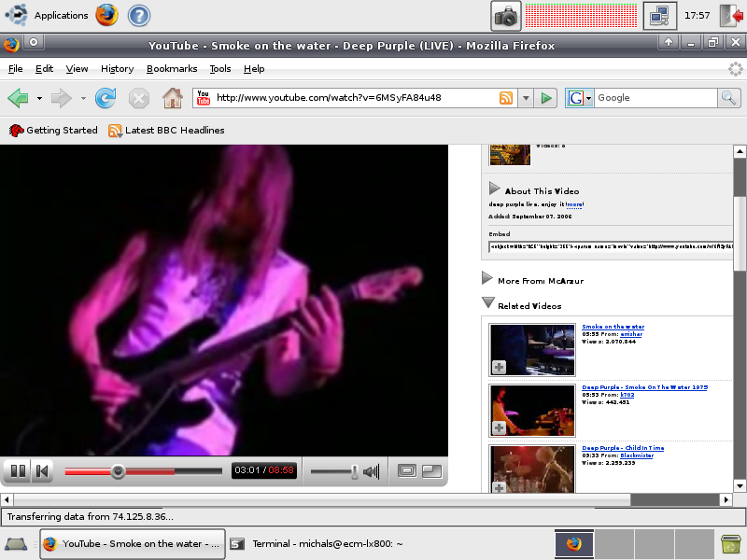The image size is (747, 560).
Task: Open the Help menu
Action: click(254, 69)
